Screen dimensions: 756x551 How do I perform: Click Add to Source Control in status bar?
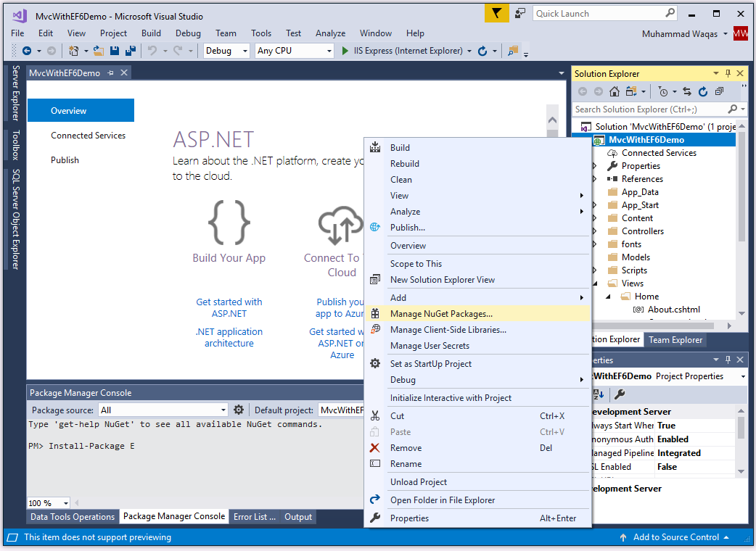(675, 537)
